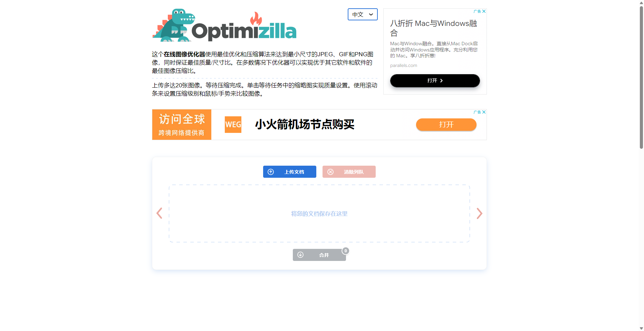This screenshot has height=331, width=644.
Task: Click the 清除列队 clear queue button
Action: [349, 172]
